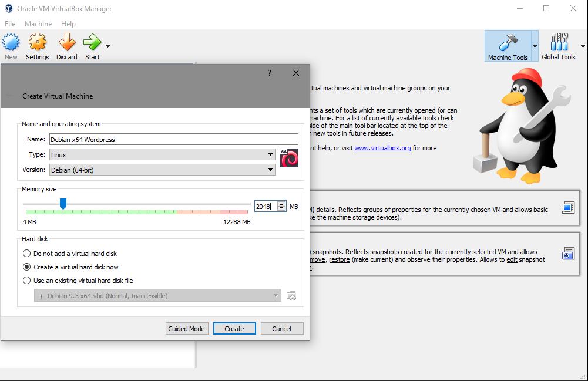The width and height of the screenshot is (588, 381).
Task: Open the Machine menu
Action: click(x=38, y=24)
